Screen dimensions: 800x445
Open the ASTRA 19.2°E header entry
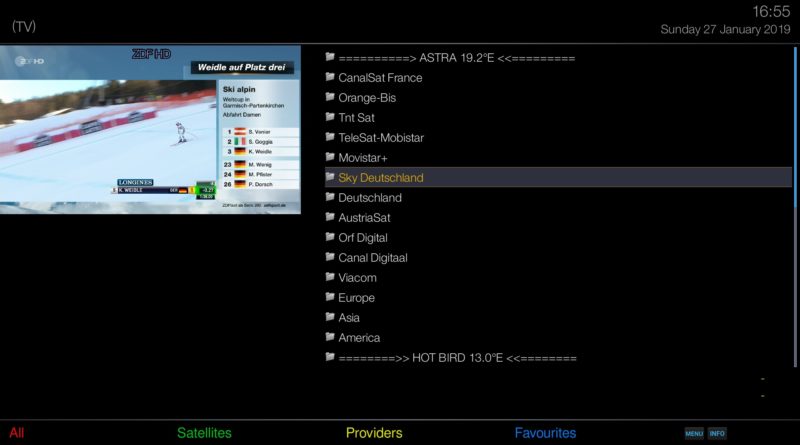point(558,58)
